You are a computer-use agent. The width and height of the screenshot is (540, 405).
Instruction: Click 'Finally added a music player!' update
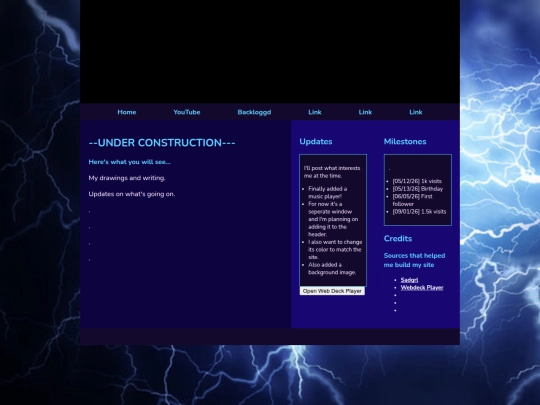pos(328,193)
